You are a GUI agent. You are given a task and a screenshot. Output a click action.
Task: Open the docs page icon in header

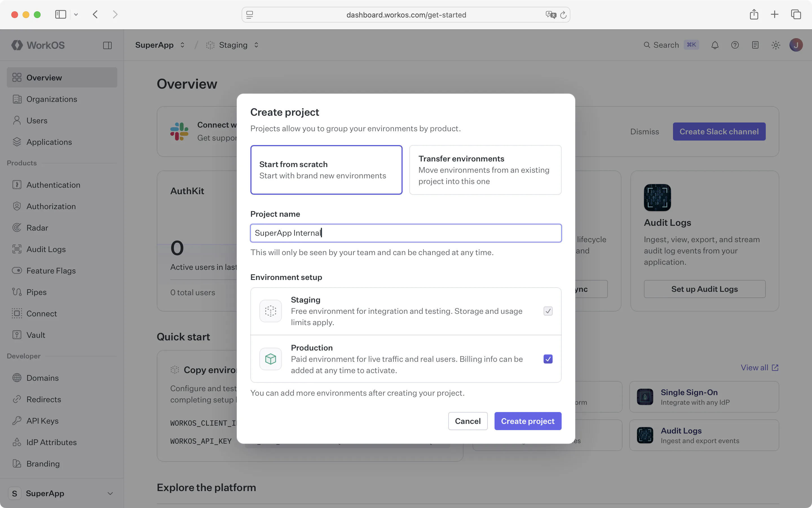(x=755, y=45)
